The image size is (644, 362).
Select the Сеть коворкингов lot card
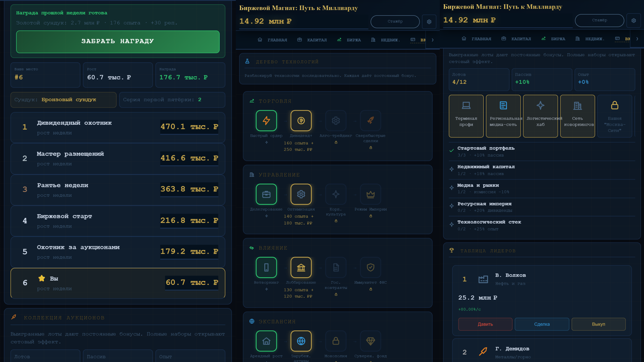pyautogui.click(x=577, y=116)
